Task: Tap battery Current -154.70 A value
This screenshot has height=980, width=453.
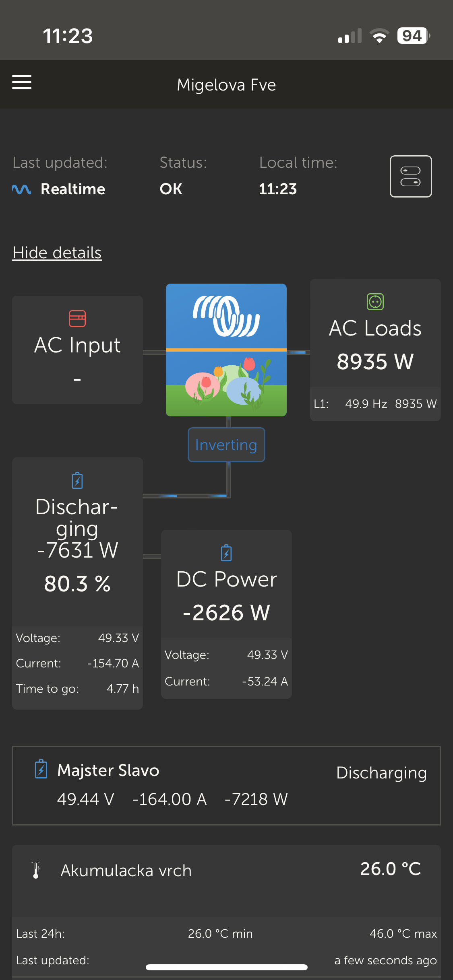Action: [113, 663]
